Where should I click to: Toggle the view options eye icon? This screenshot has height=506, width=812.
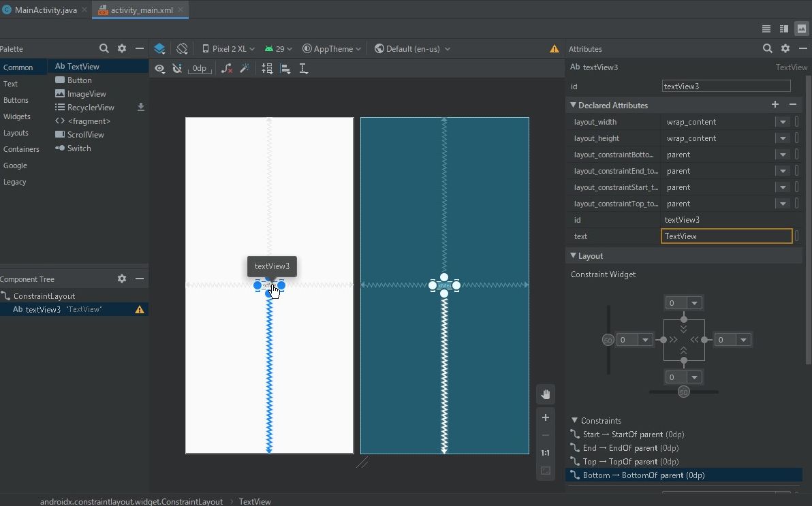[x=159, y=69]
